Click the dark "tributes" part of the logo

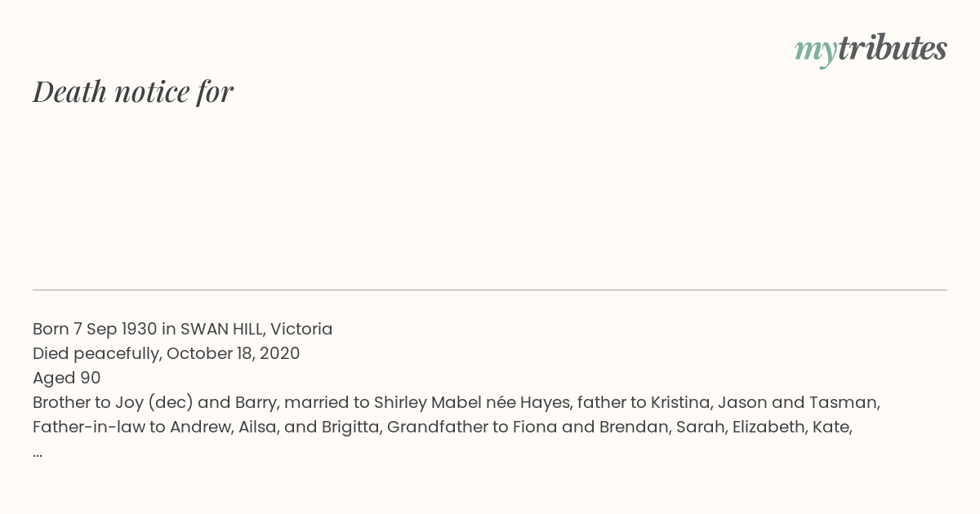(892, 49)
